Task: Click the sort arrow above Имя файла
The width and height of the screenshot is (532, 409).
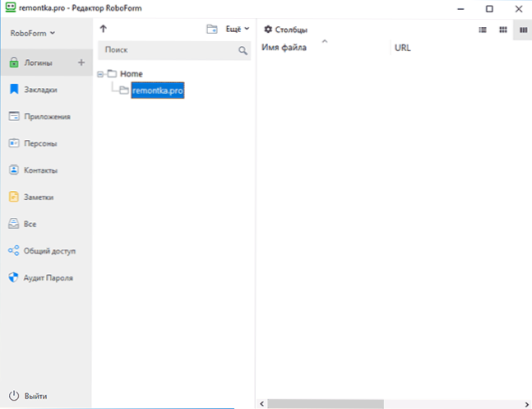Action: 325,41
